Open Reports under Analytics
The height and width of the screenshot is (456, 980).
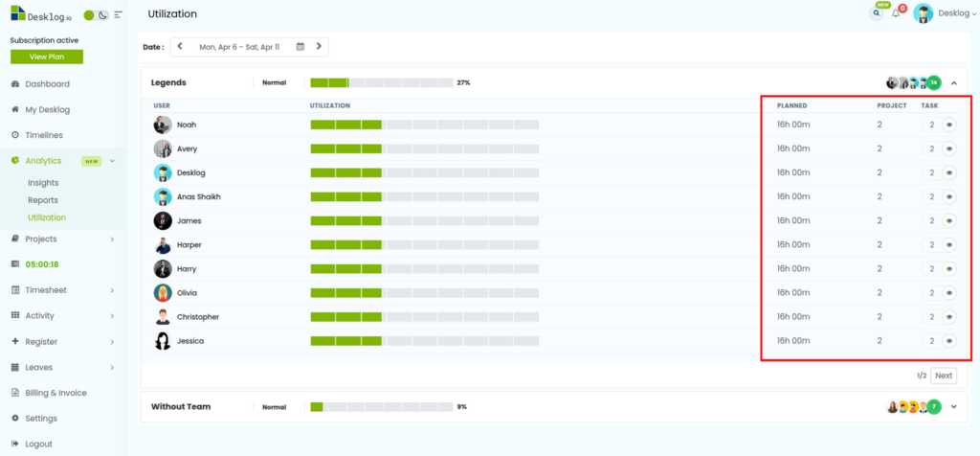[x=43, y=200]
